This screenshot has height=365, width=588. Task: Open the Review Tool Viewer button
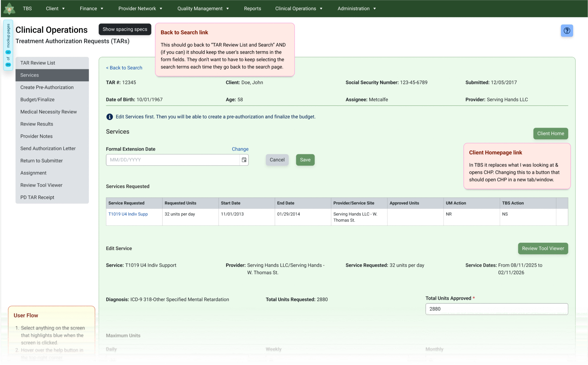(543, 248)
